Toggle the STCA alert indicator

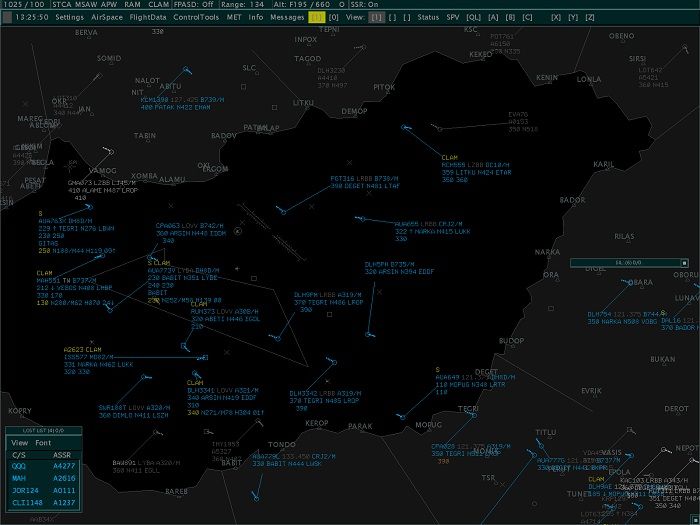(62, 4)
